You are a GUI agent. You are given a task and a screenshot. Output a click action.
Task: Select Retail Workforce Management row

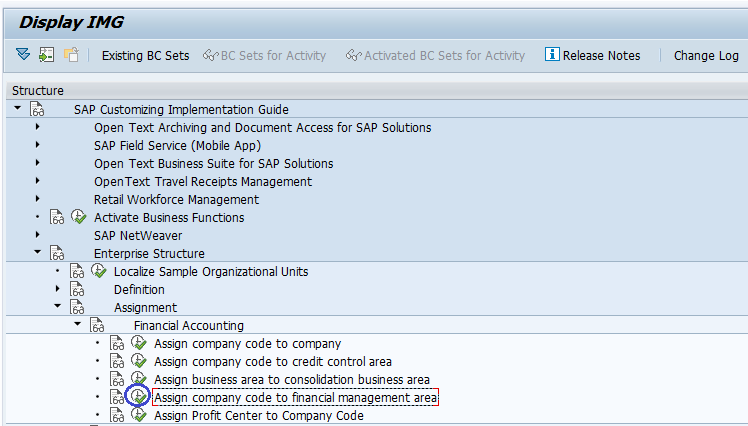(x=177, y=199)
